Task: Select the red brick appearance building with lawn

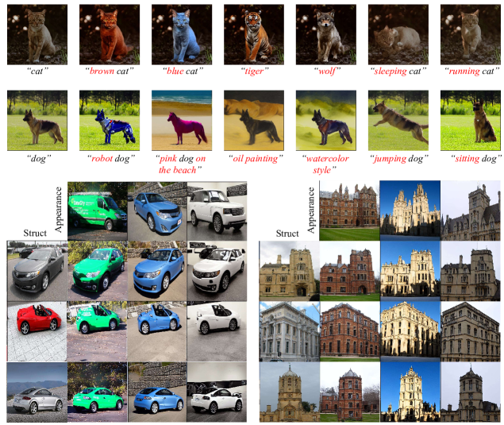Action: coord(349,211)
